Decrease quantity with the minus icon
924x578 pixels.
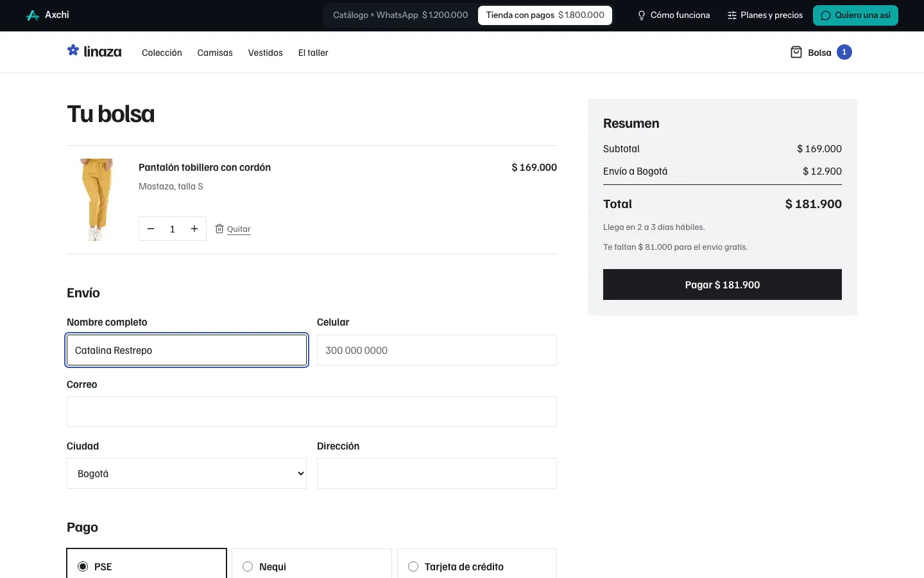pos(151,229)
